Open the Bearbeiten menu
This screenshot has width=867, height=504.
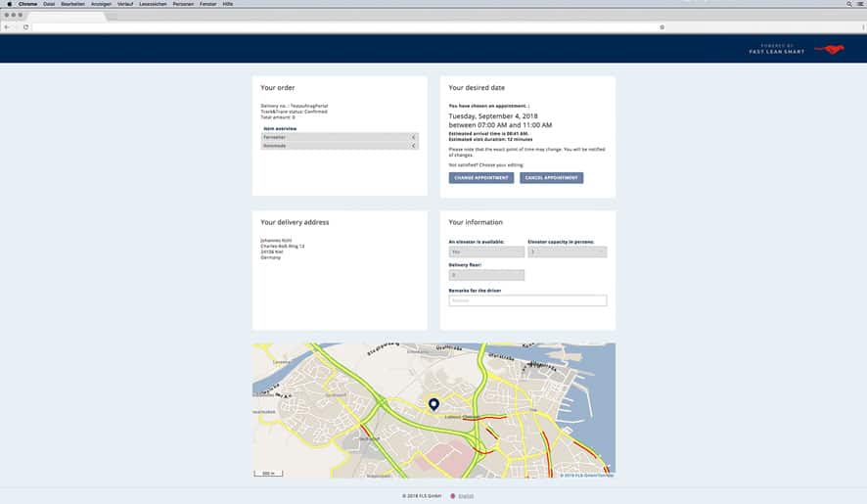click(x=72, y=4)
